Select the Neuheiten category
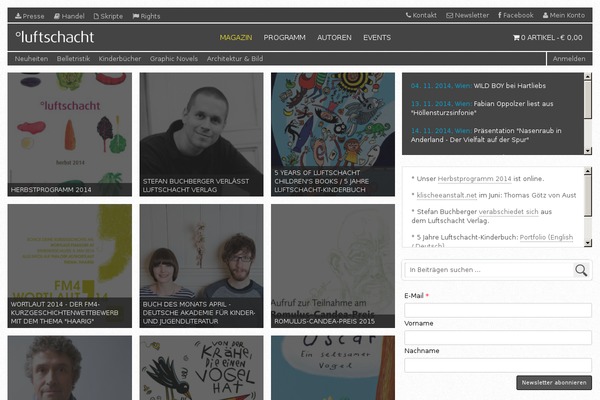The image size is (600, 400). pos(31,59)
